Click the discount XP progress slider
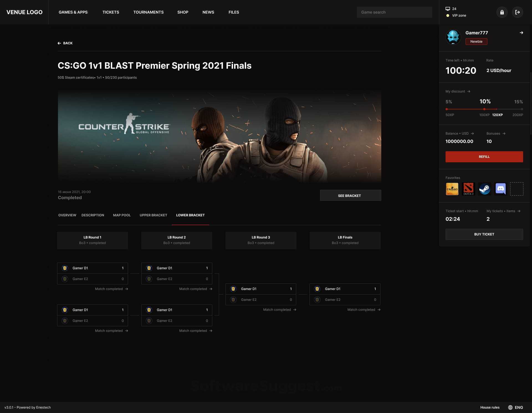 coord(484,109)
